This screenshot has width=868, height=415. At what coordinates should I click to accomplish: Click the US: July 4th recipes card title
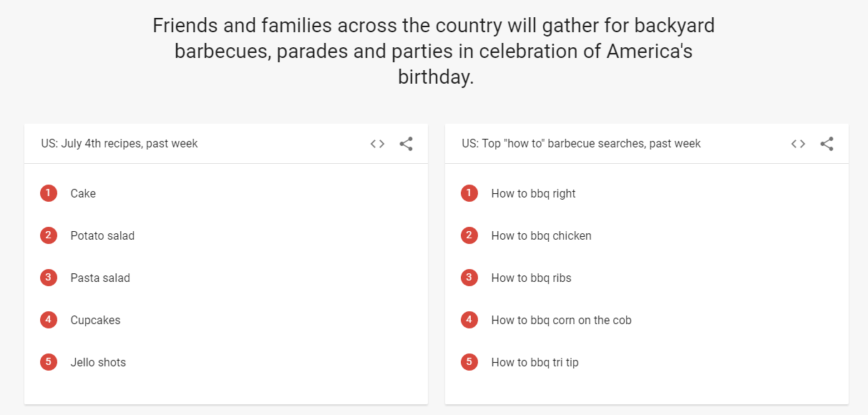pyautogui.click(x=120, y=144)
